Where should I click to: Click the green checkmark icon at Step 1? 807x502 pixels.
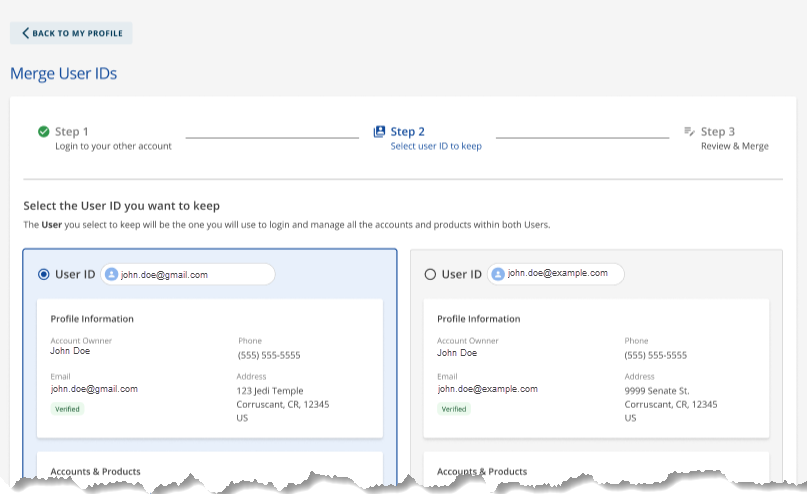coord(44,131)
